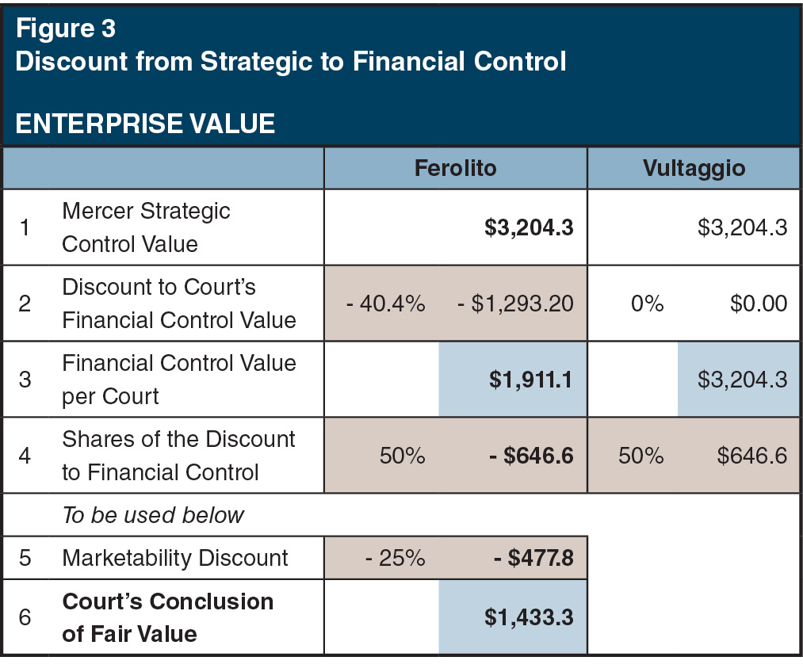This screenshot has width=803, height=672.
Task: Click the Figure 3 title text
Action: (66, 29)
